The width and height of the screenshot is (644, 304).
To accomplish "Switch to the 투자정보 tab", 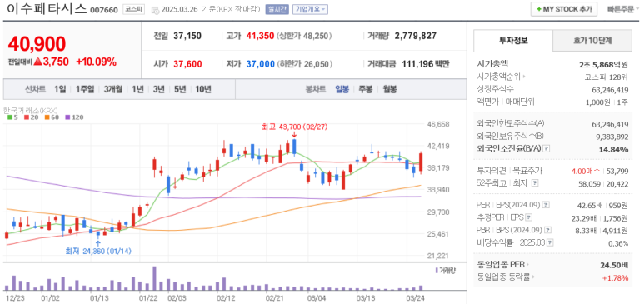I will pos(513,40).
